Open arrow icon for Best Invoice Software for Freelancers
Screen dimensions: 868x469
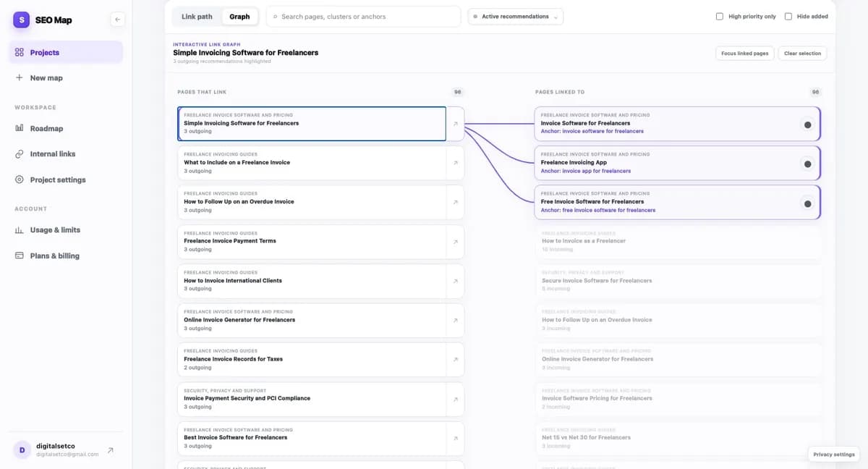click(x=455, y=438)
